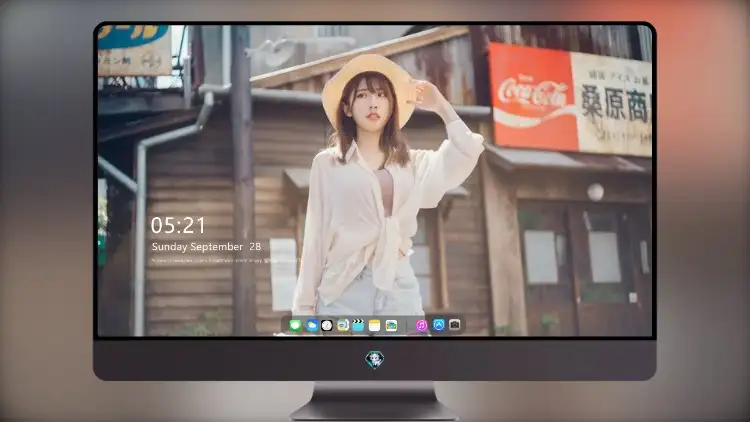Open the dock icon between Clock and Clips
Screen dimensions: 750x422
[x=342, y=325]
